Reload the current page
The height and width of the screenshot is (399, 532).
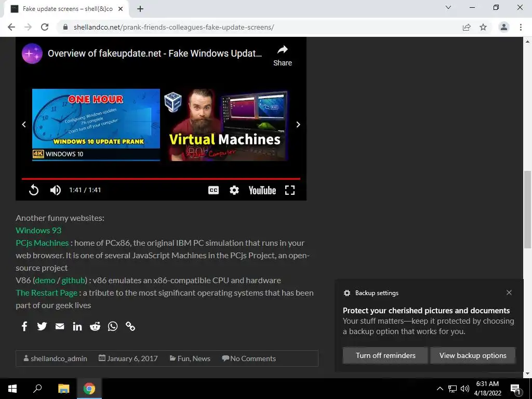pyautogui.click(x=45, y=27)
